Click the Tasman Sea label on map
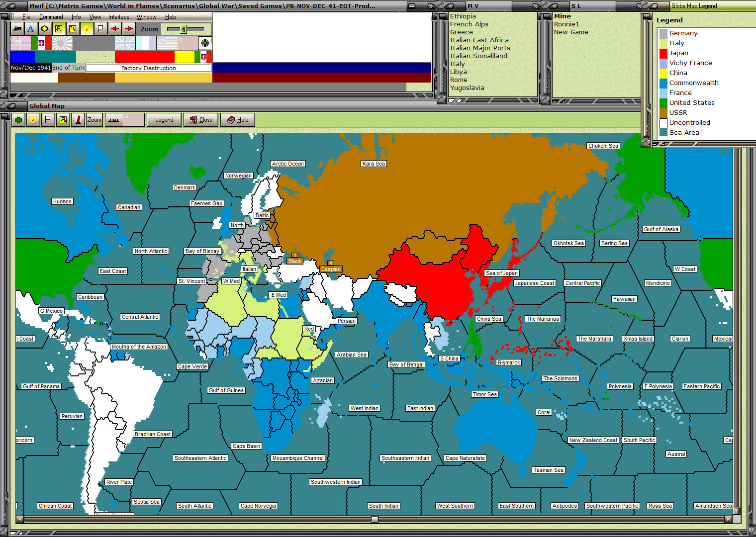The image size is (756, 537). click(549, 470)
